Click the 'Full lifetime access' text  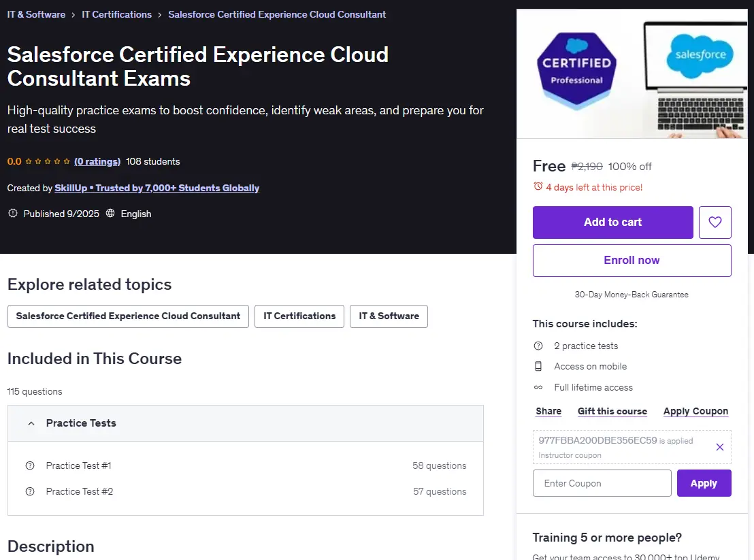(593, 387)
